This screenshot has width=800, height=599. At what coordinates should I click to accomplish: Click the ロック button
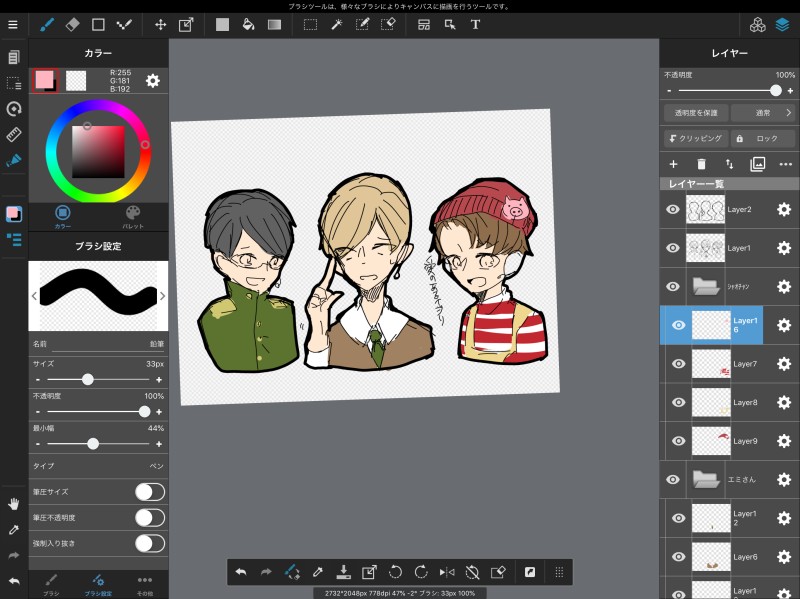[x=762, y=139]
